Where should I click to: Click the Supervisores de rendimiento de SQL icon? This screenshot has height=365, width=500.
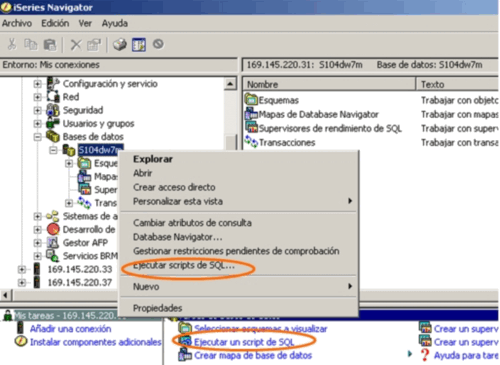pos(251,128)
